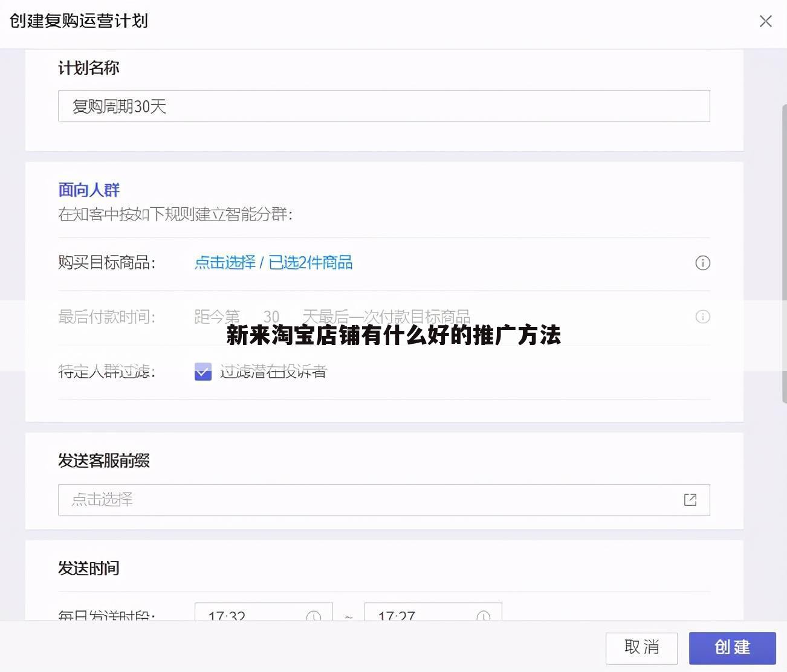Show info icon for 购买目标商品

click(702, 263)
